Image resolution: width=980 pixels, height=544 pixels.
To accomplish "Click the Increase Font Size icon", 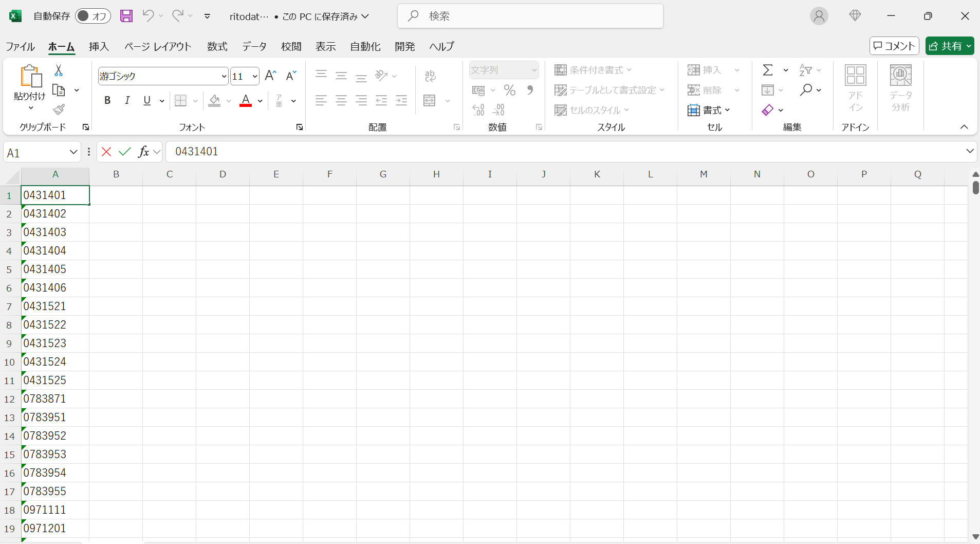I will tap(270, 76).
